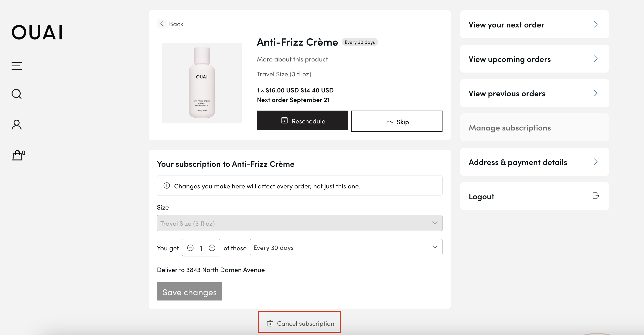Click the $14.40 USD discounted price
The height and width of the screenshot is (335, 644).
(317, 90)
